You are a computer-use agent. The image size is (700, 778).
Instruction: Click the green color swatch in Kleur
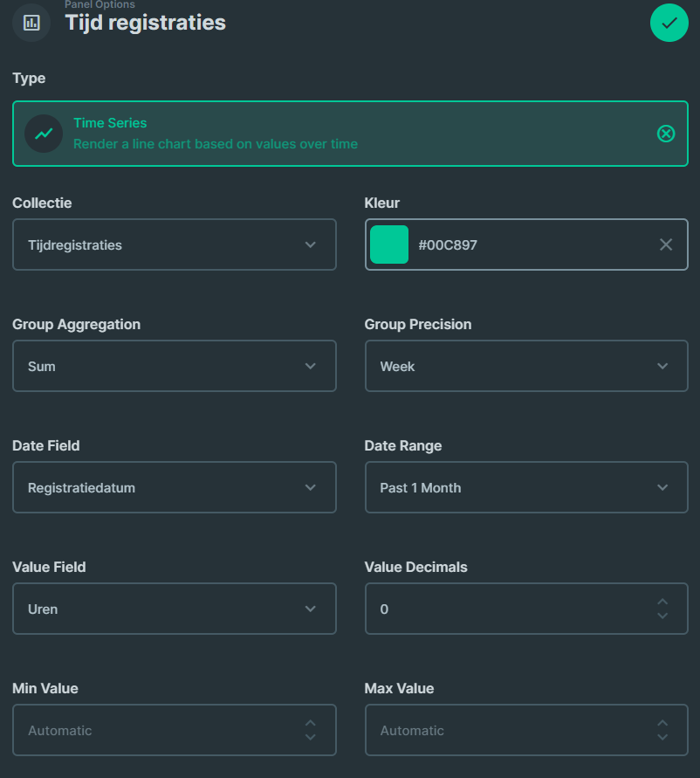click(x=389, y=244)
